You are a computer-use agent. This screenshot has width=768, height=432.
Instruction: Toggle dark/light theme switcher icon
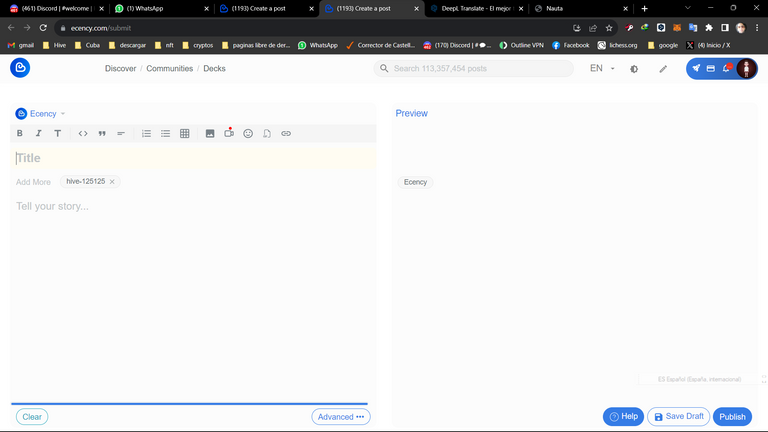[634, 69]
